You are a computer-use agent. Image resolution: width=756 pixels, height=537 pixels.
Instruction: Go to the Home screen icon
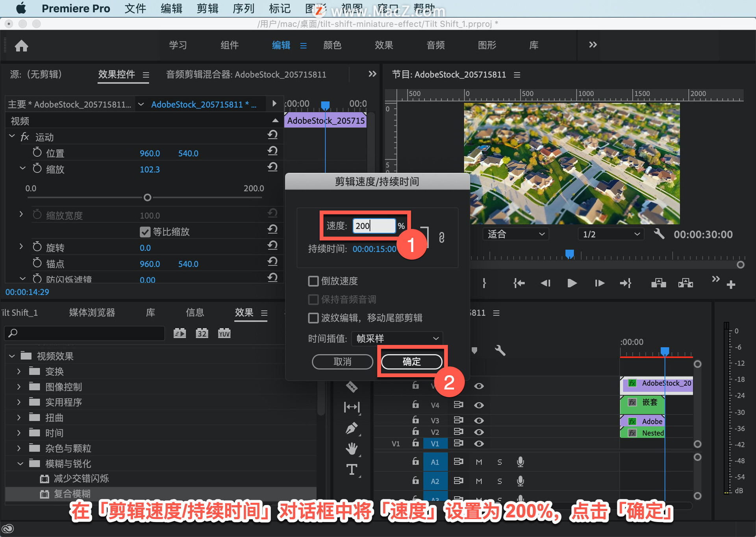(x=21, y=46)
